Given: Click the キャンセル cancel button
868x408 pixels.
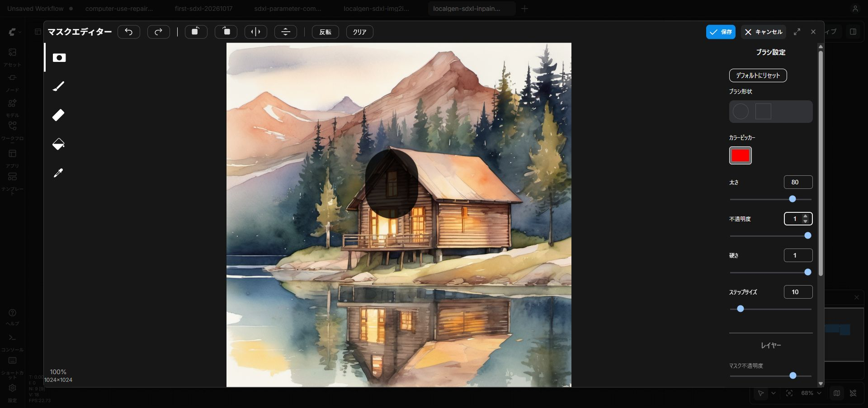Looking at the screenshot, I should pos(764,32).
